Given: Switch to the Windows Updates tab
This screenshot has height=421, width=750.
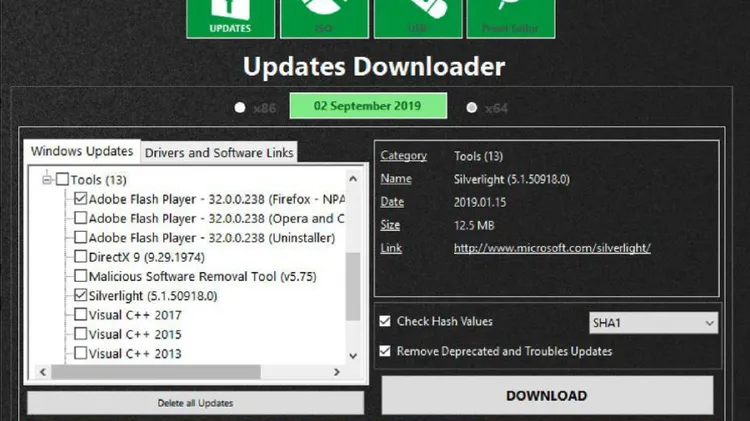Looking at the screenshot, I should (x=82, y=151).
